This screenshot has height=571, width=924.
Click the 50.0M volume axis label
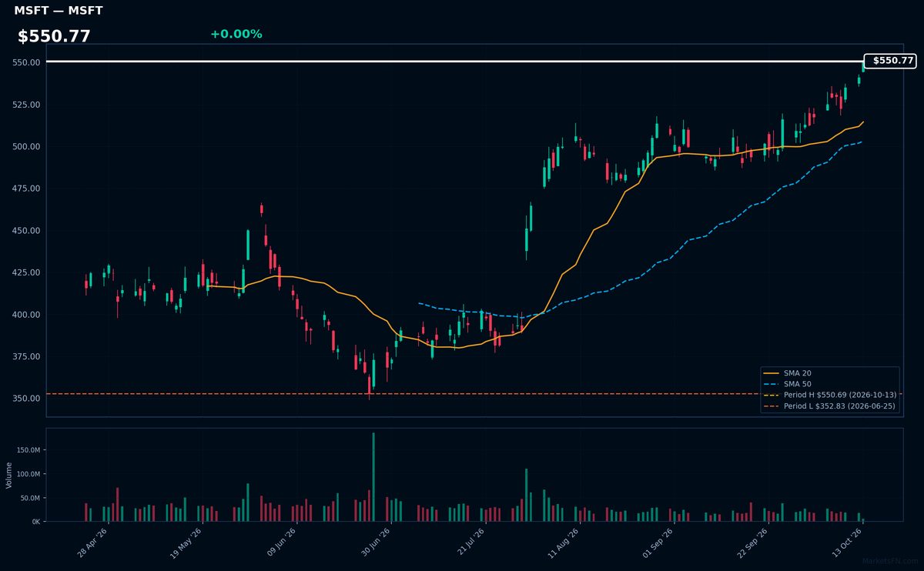click(x=31, y=498)
